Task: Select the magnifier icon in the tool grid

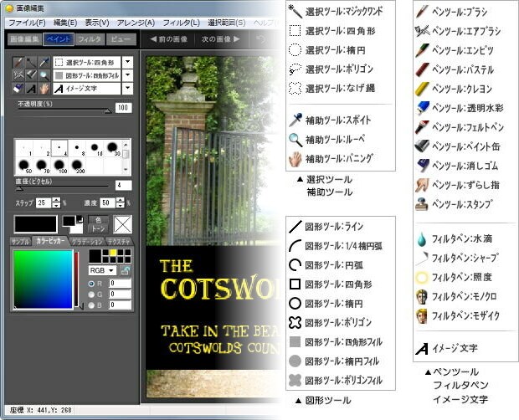Action: click(x=44, y=75)
